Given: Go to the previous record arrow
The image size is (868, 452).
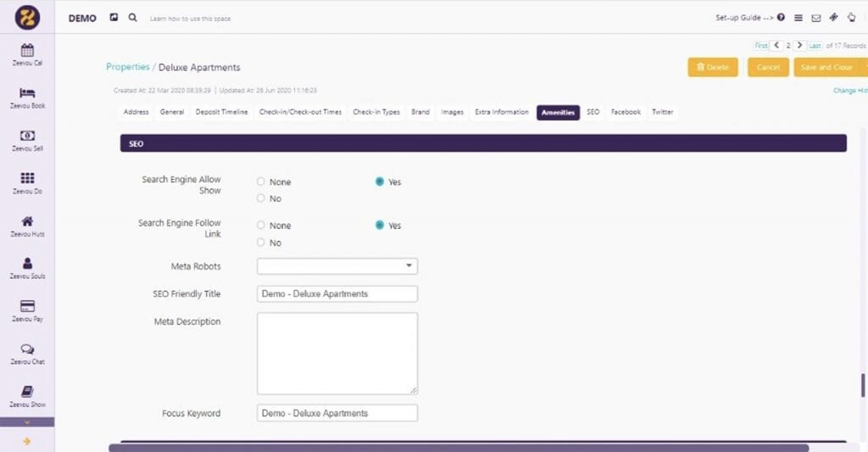Looking at the screenshot, I should pyautogui.click(x=776, y=45).
